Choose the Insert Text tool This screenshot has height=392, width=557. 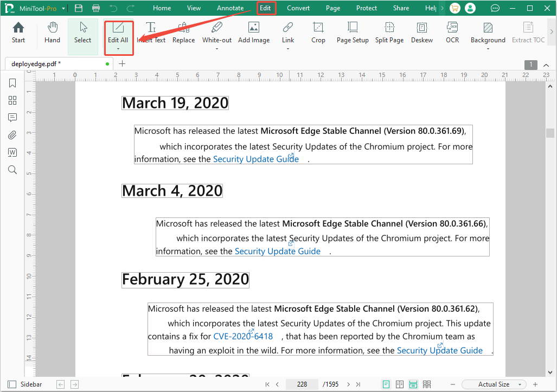(151, 33)
